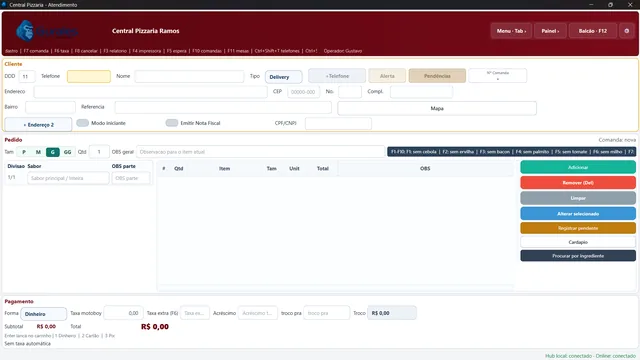
Task: Click Registrar pendente button
Action: click(x=578, y=228)
